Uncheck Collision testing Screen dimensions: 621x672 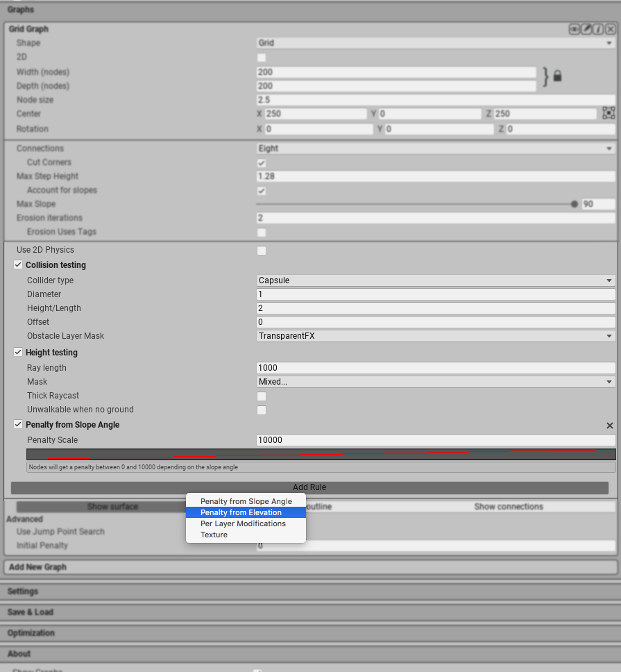tap(18, 265)
